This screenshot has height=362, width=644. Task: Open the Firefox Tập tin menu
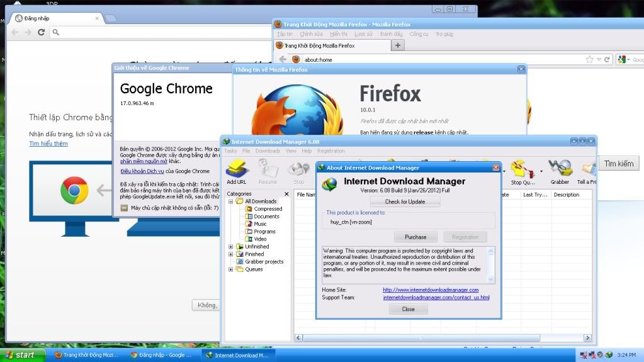coord(285,34)
